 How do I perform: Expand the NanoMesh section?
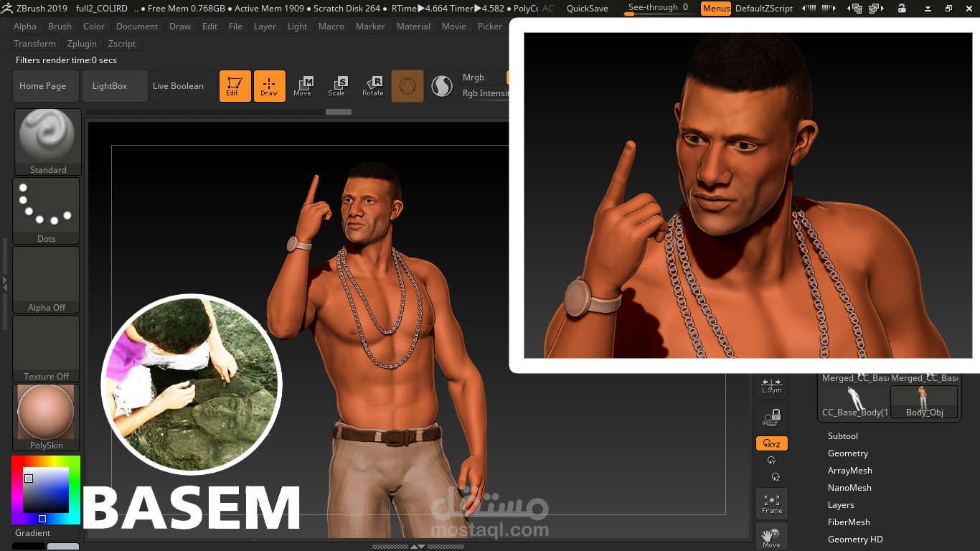pos(849,488)
